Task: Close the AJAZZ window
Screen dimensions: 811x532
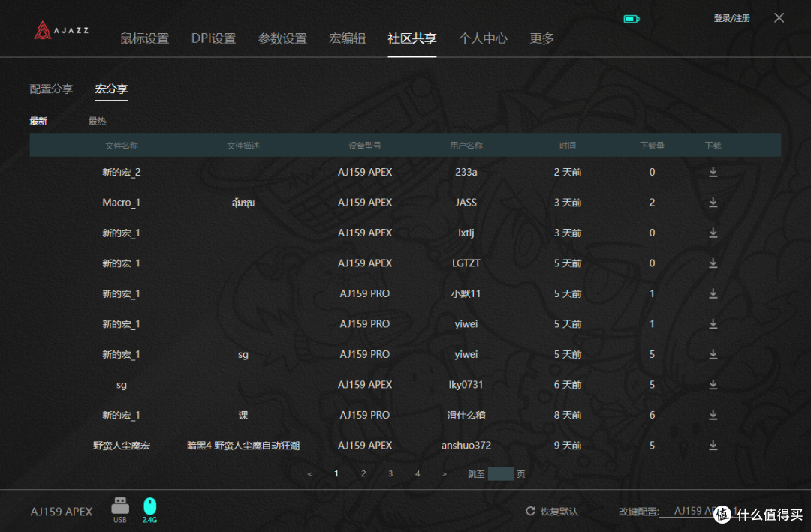Action: click(x=779, y=18)
